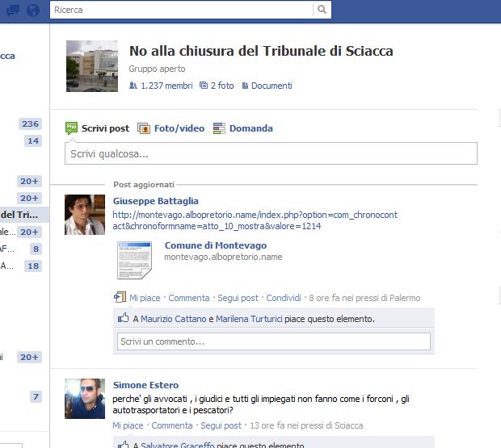Open Simone Estero's profile picture
The width and height of the screenshot is (501, 448).
coord(85,399)
